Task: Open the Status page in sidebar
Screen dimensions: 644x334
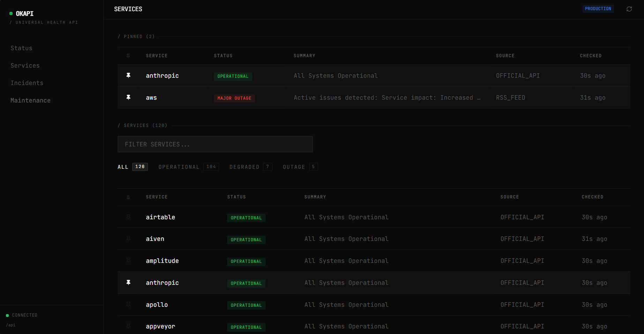Action: [x=21, y=48]
